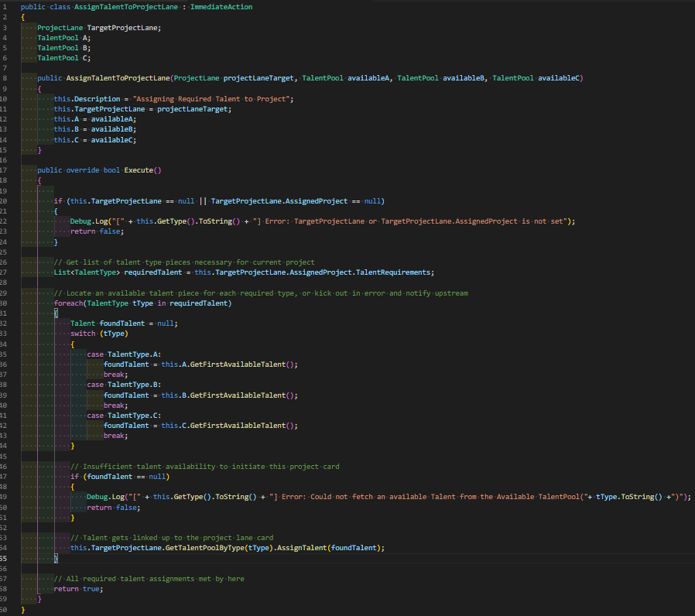Click tType.ToString() in the Debug.Log call
The height and width of the screenshot is (616, 695).
click(629, 497)
